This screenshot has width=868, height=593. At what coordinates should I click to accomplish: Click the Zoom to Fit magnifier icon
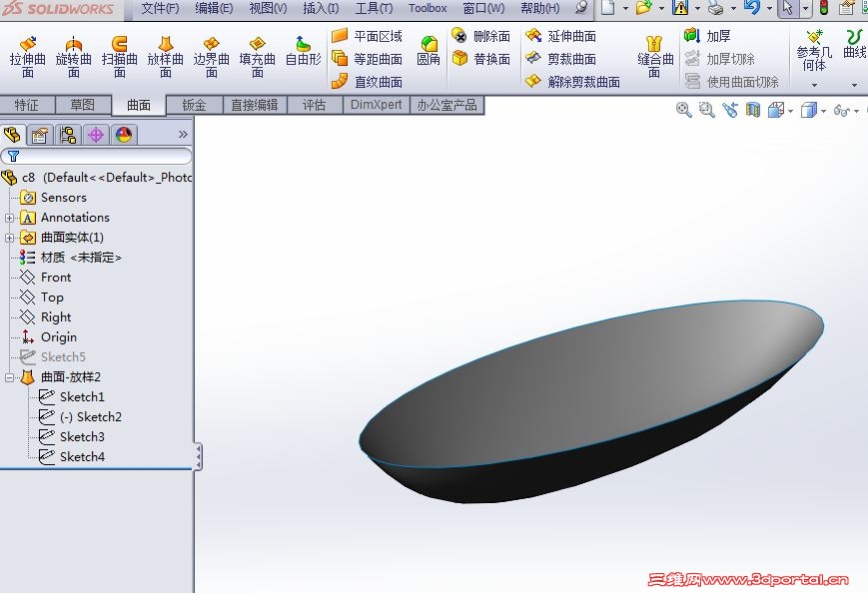click(683, 110)
